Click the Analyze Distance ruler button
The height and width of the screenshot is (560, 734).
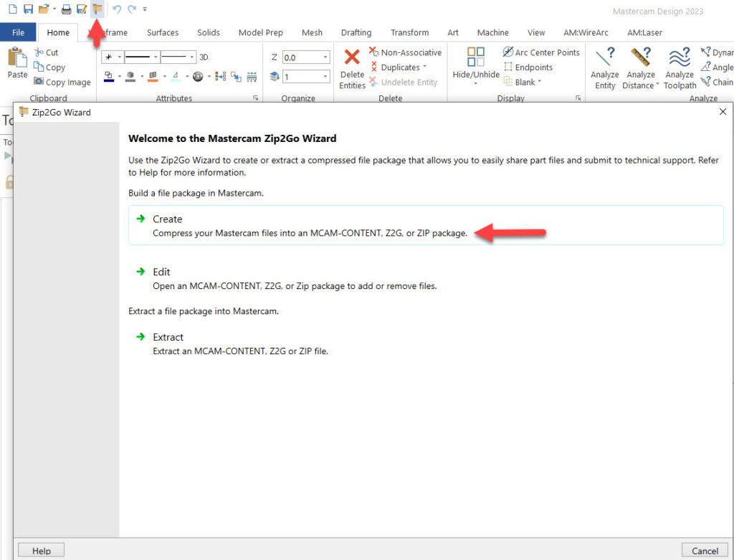[641, 68]
